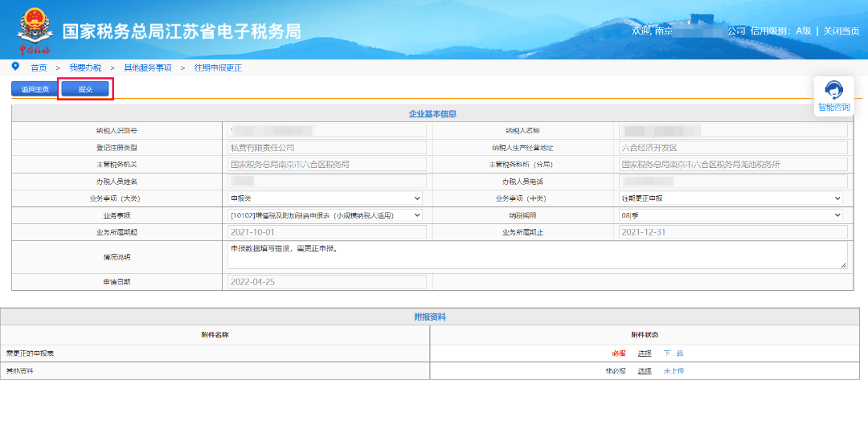The width and height of the screenshot is (868, 425).
Task: Click the 情况说明 text area
Action: click(537, 256)
